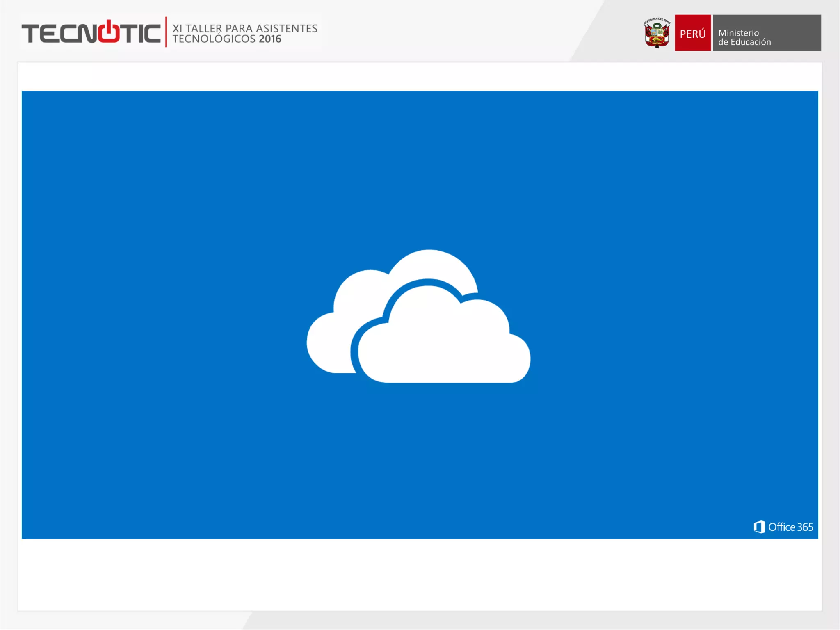Click the 'de Educación' text line
Viewport: 840px width, 630px height.
point(744,42)
